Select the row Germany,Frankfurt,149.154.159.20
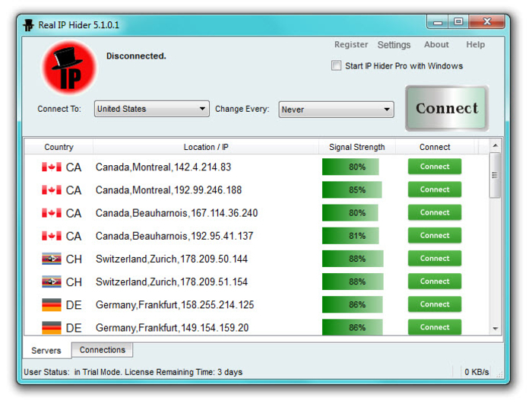Screen dimensions: 532x404 (257, 327)
